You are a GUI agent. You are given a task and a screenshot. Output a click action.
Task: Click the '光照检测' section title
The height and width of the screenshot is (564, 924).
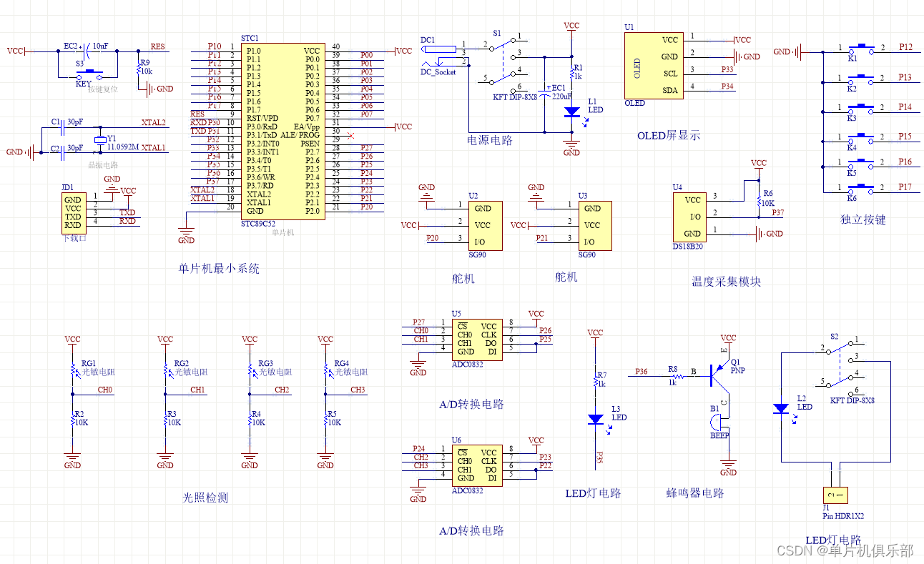[x=206, y=498]
